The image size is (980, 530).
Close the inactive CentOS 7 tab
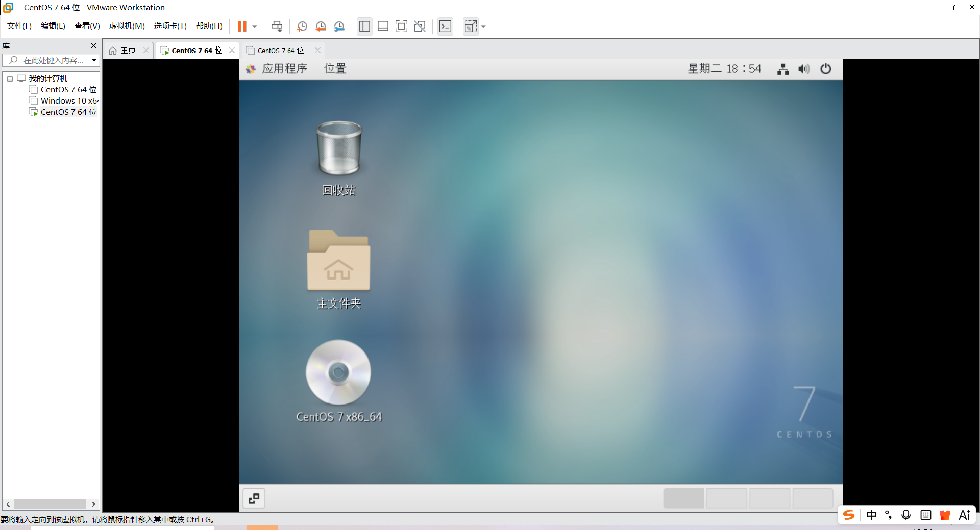pyautogui.click(x=318, y=50)
